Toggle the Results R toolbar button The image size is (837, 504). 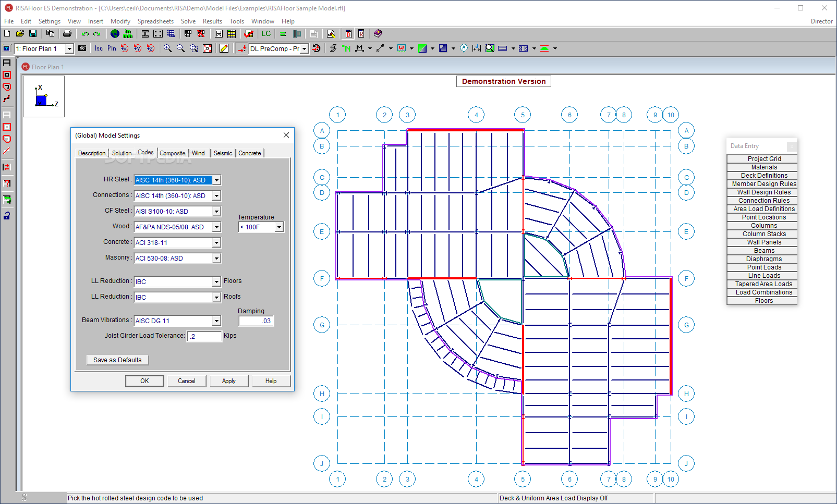pyautogui.click(x=361, y=33)
